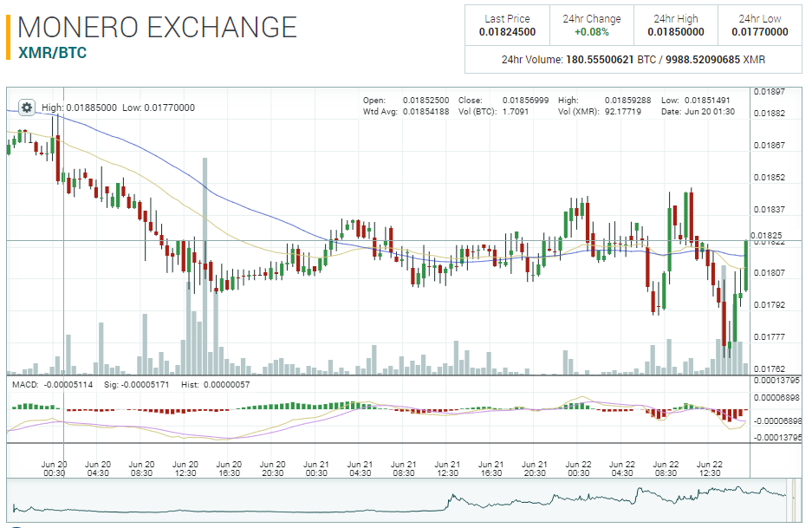Click the Wtd Avg: 0.01854188 readout

[x=406, y=111]
